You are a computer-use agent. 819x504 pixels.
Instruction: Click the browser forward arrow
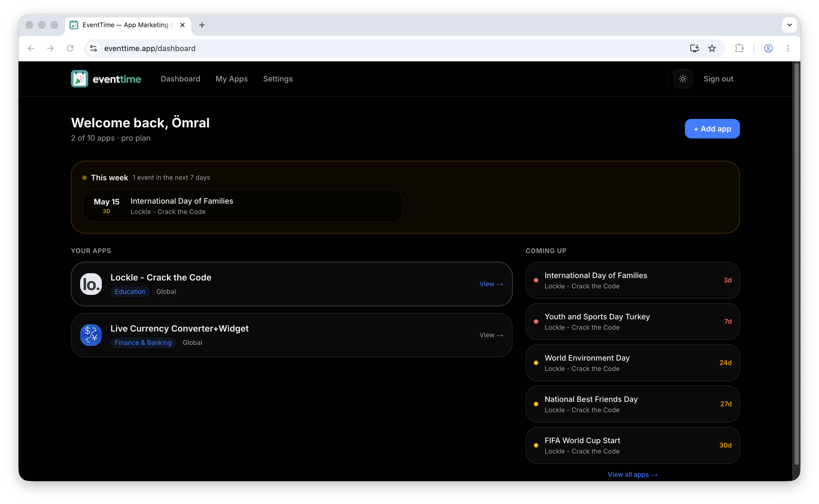click(50, 48)
